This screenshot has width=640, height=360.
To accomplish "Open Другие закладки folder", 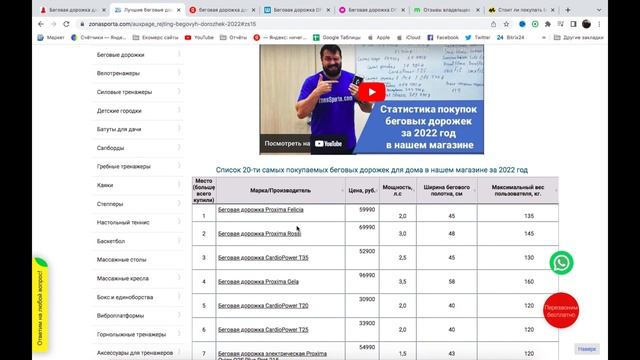I will (578, 37).
